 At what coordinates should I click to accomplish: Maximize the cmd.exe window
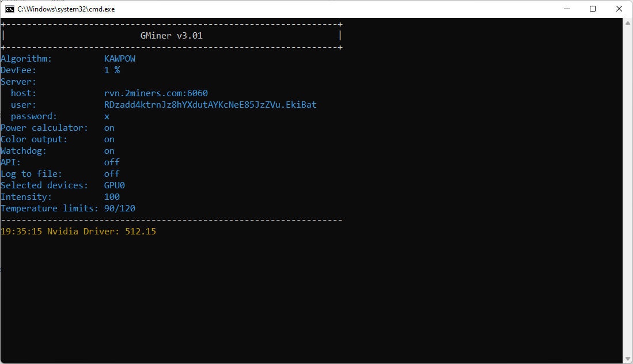593,9
